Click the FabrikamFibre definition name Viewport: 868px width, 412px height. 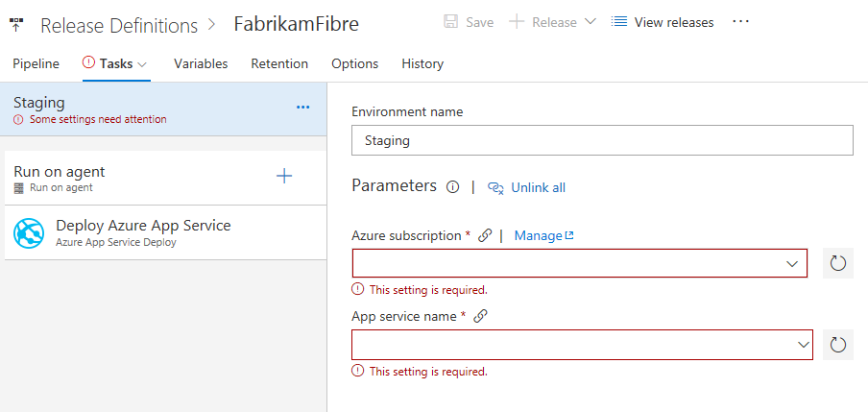pyautogui.click(x=296, y=24)
